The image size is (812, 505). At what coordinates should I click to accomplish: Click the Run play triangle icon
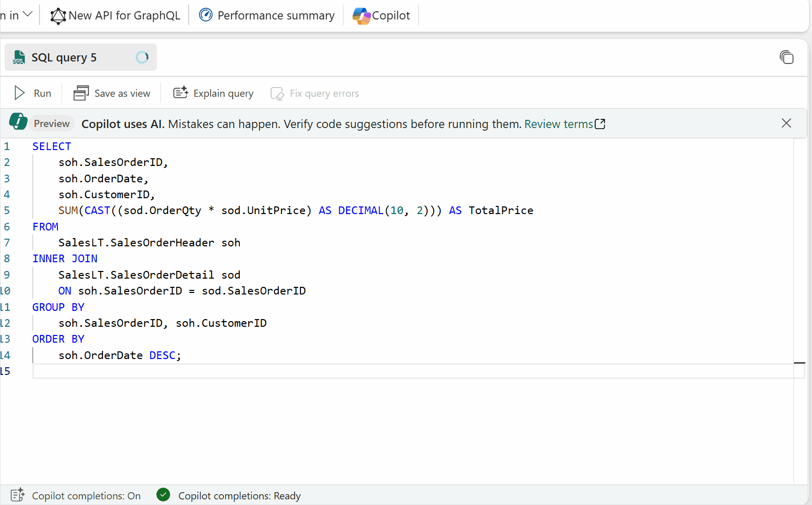(19, 93)
